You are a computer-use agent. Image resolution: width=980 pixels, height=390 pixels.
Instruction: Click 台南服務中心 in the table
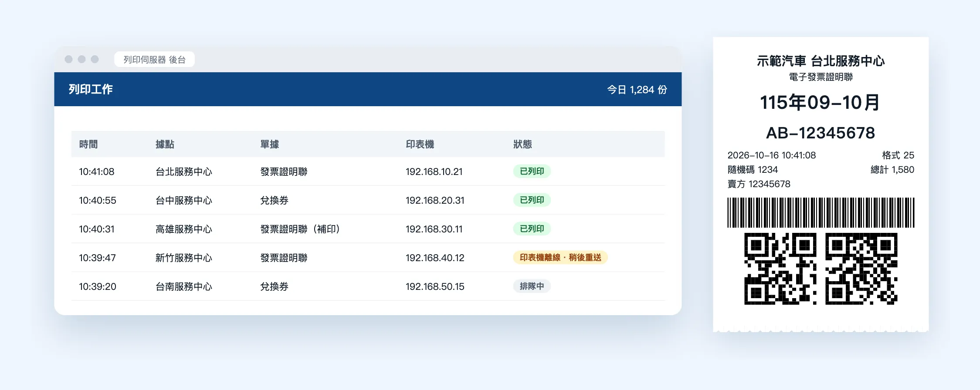point(184,286)
